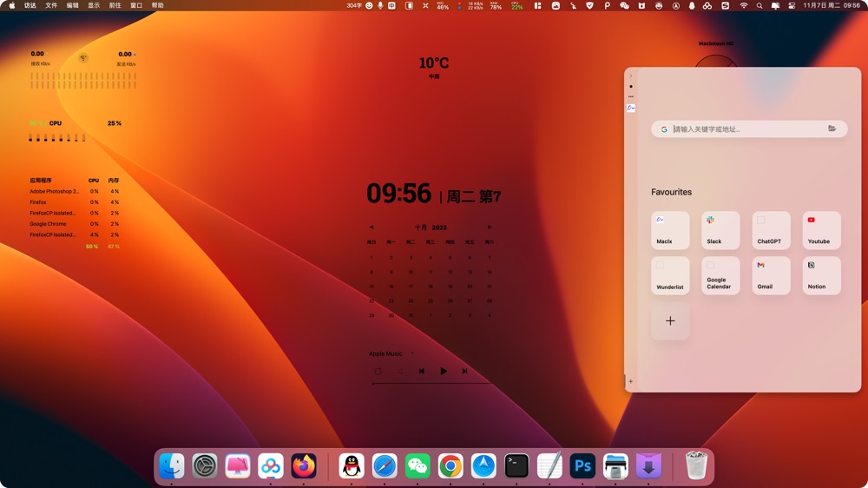868x488 pixels.
Task: Click the search address input field
Action: point(749,129)
